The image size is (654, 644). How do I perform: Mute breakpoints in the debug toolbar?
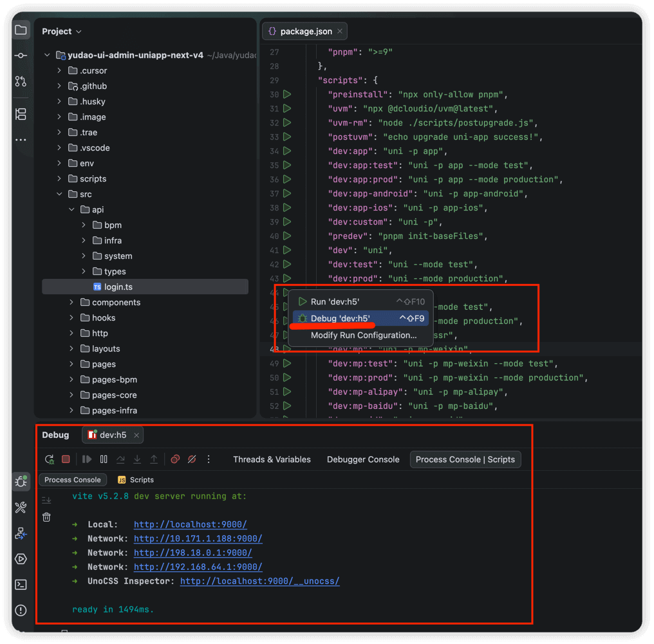(x=191, y=459)
